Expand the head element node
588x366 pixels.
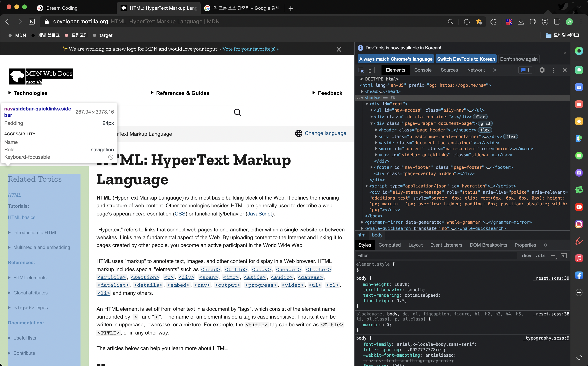pyautogui.click(x=362, y=91)
